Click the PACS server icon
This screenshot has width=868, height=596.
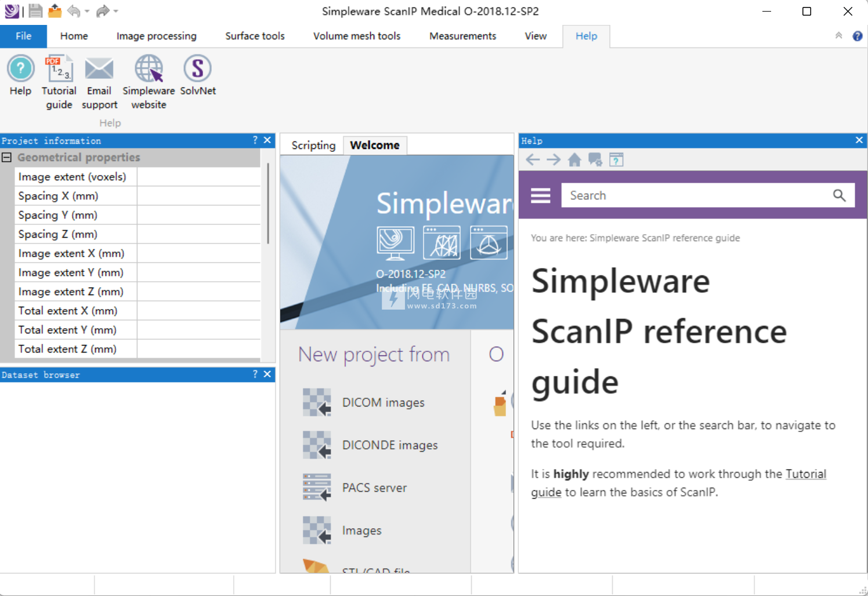click(317, 488)
